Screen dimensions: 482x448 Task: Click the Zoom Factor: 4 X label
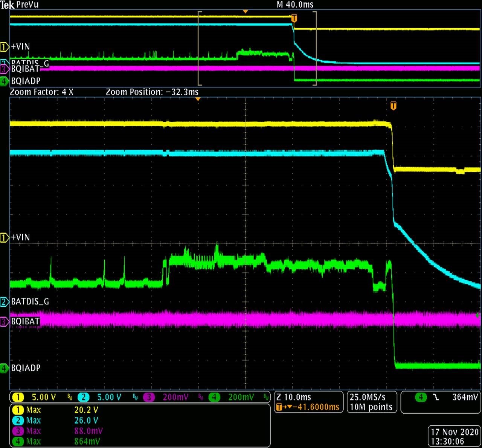pos(41,92)
